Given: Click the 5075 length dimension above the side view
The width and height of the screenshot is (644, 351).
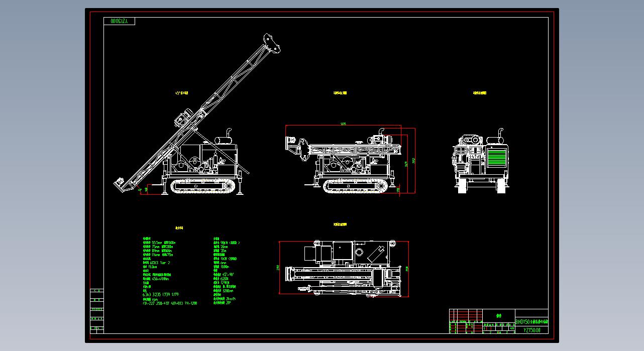Looking at the screenshot, I should (343, 124).
